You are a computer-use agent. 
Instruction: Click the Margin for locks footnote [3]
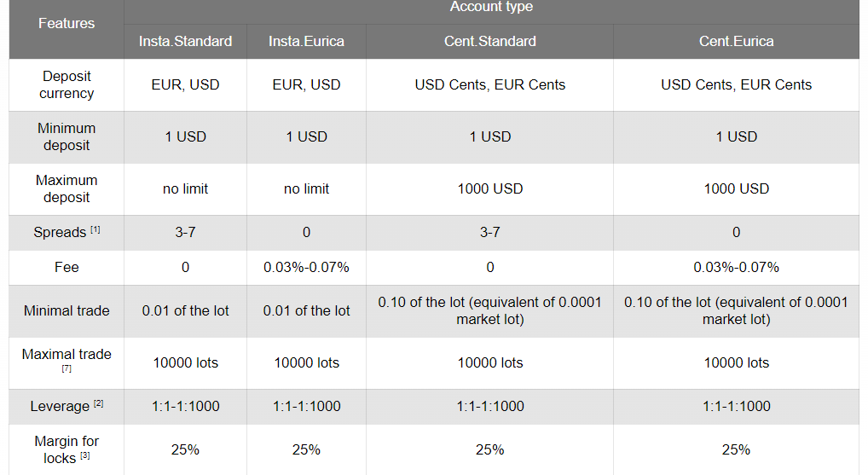click(84, 455)
